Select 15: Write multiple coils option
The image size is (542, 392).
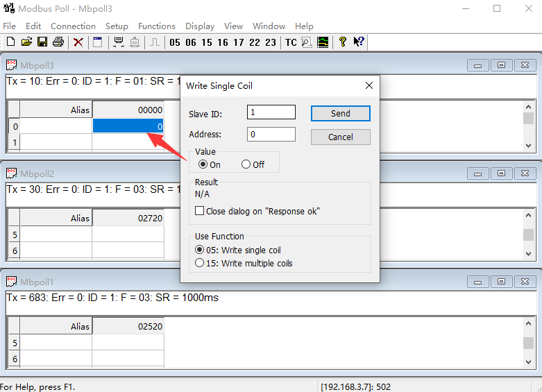tap(200, 263)
